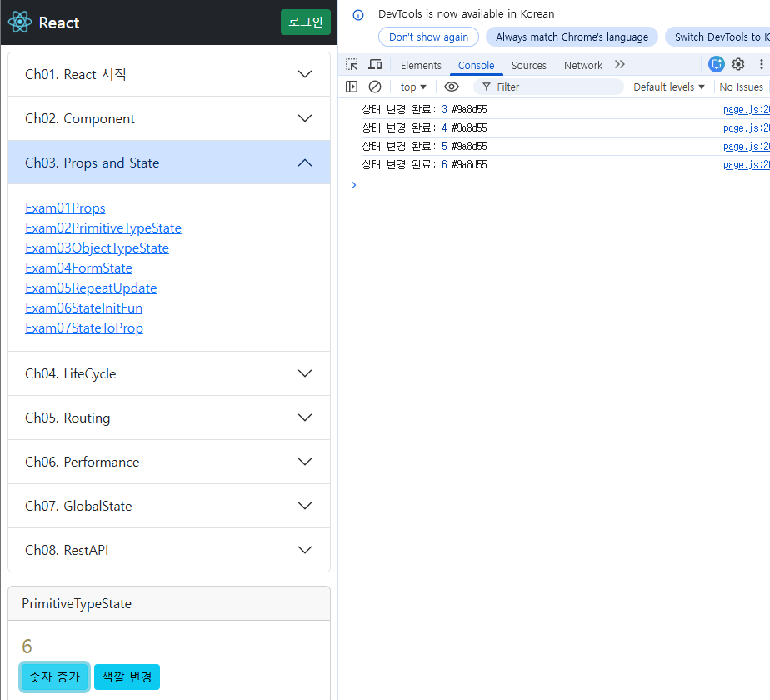Create live expression with eye icon
Viewport: 770px width, 700px height.
452,87
